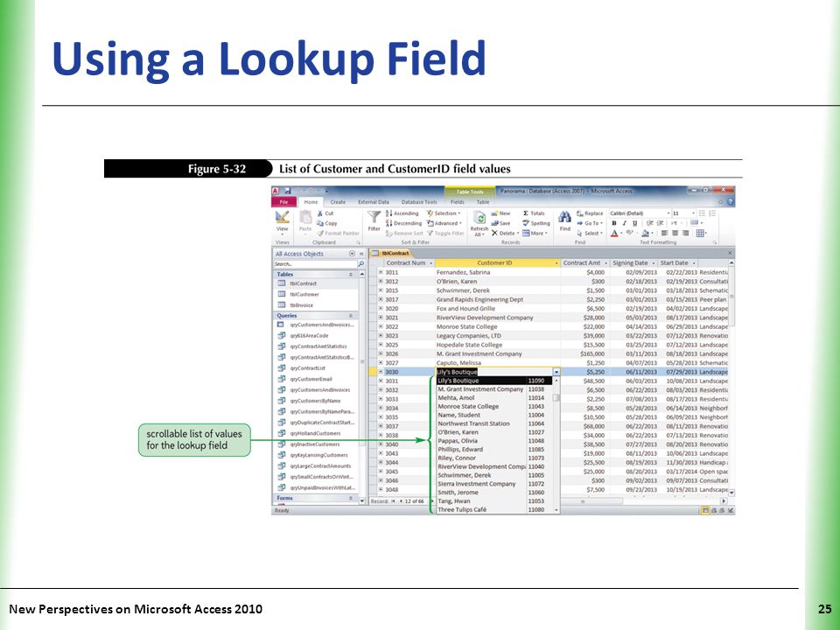Image resolution: width=840 pixels, height=630 pixels.
Task: Open the More dropdown in Records group
Action: pyautogui.click(x=535, y=233)
